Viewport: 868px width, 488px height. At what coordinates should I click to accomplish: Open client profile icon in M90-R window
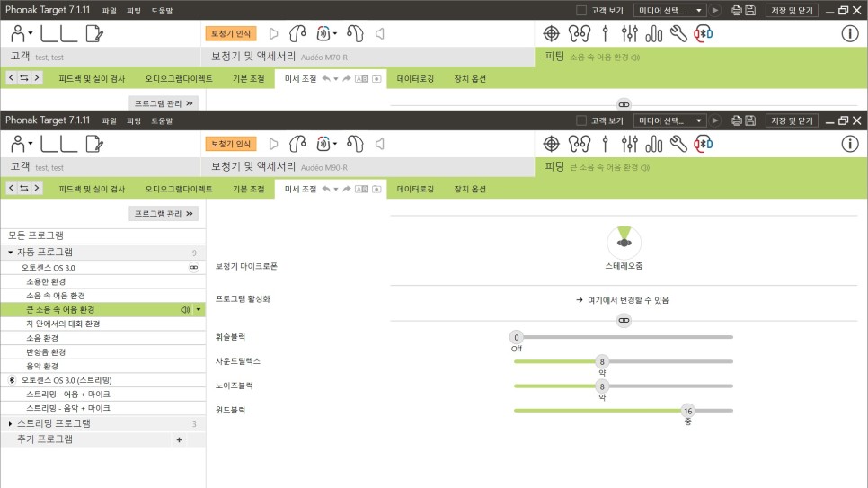point(18,144)
